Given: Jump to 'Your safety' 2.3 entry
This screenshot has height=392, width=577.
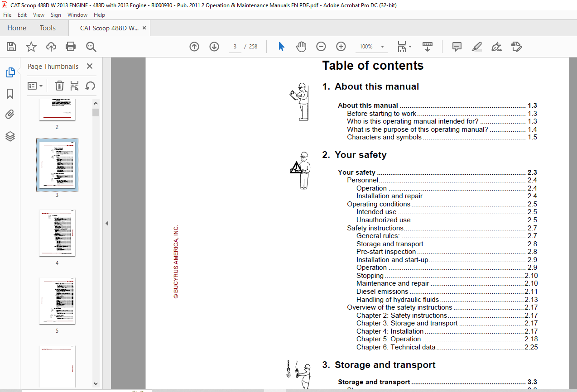Looking at the screenshot, I should click(x=438, y=172).
